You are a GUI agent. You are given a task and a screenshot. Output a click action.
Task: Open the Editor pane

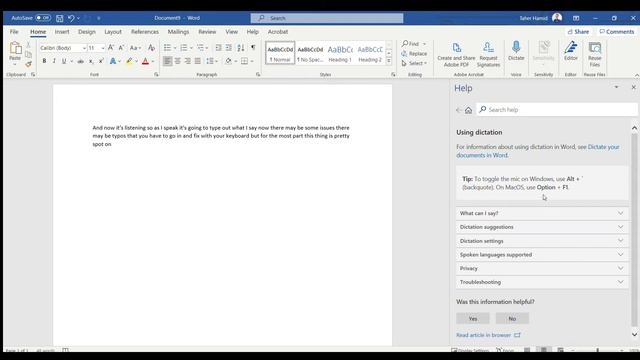(571, 51)
